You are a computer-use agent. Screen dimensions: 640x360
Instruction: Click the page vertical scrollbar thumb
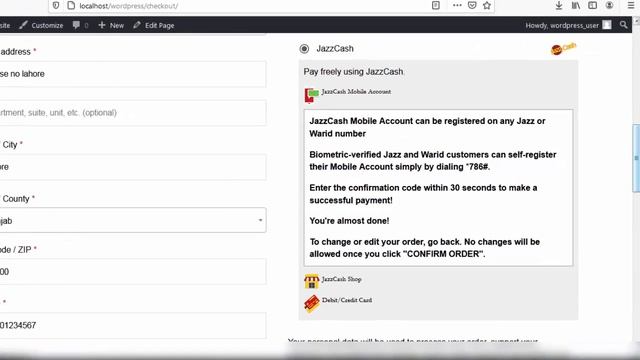pyautogui.click(x=636, y=158)
